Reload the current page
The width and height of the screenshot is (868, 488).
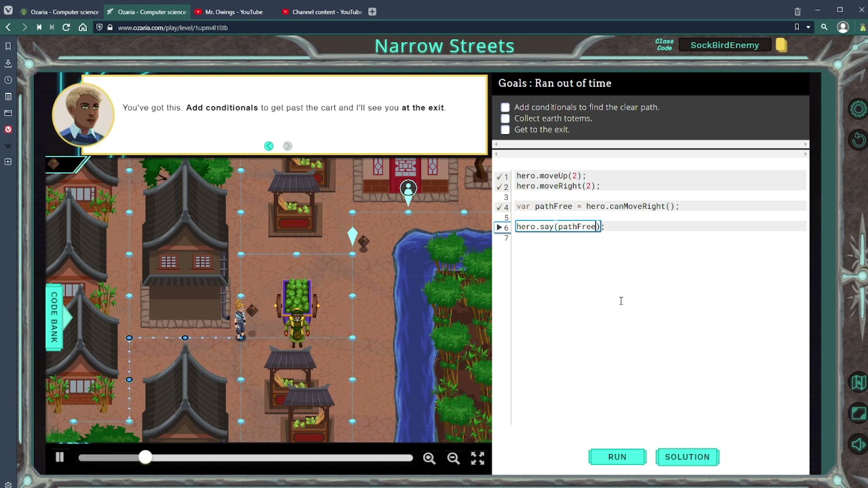click(66, 27)
